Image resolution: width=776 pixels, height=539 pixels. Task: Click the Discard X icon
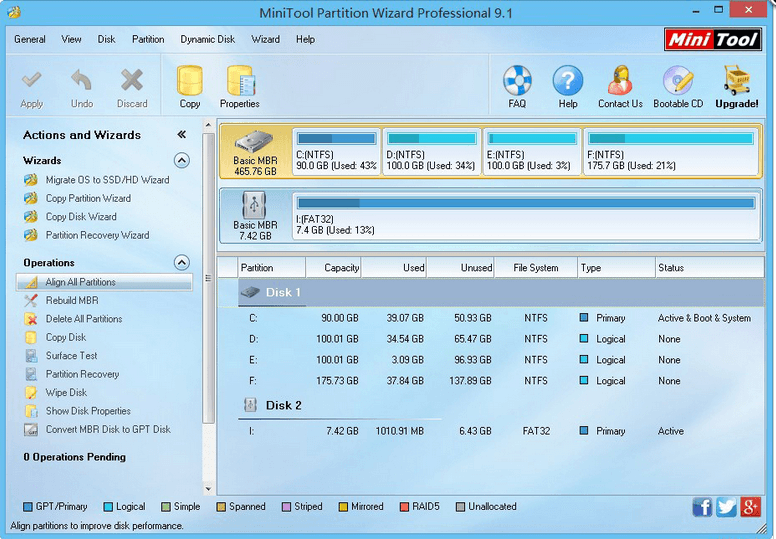(x=132, y=81)
